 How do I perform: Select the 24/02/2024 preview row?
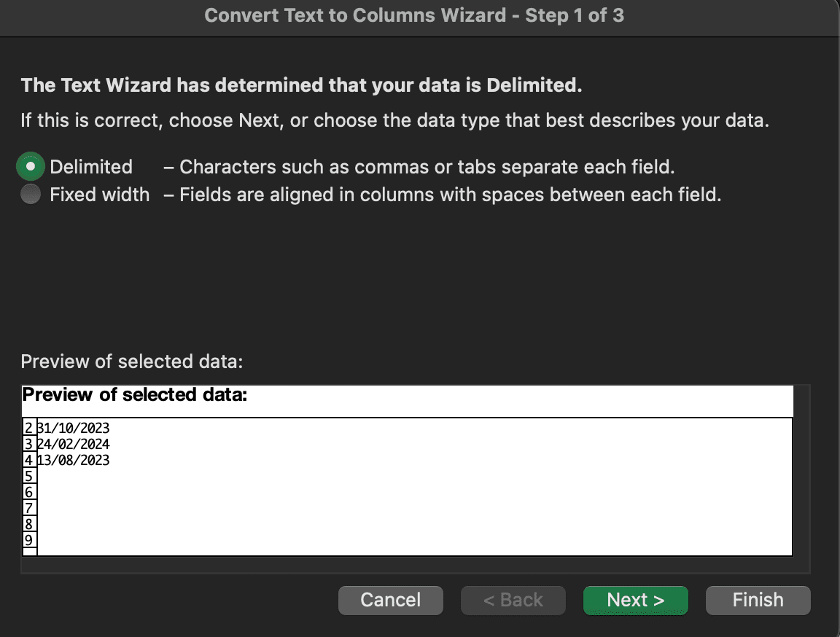[74, 445]
